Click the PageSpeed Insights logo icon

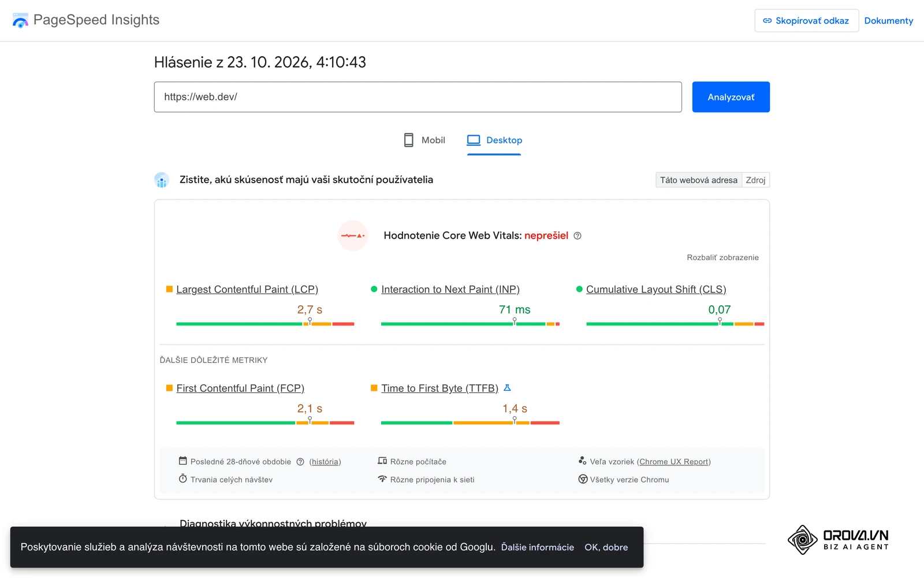click(x=20, y=20)
